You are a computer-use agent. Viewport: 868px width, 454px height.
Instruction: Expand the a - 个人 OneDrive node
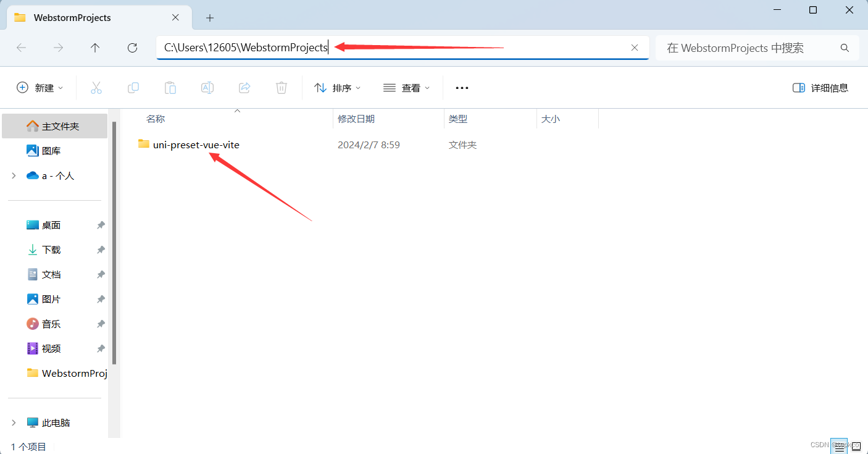tap(14, 175)
